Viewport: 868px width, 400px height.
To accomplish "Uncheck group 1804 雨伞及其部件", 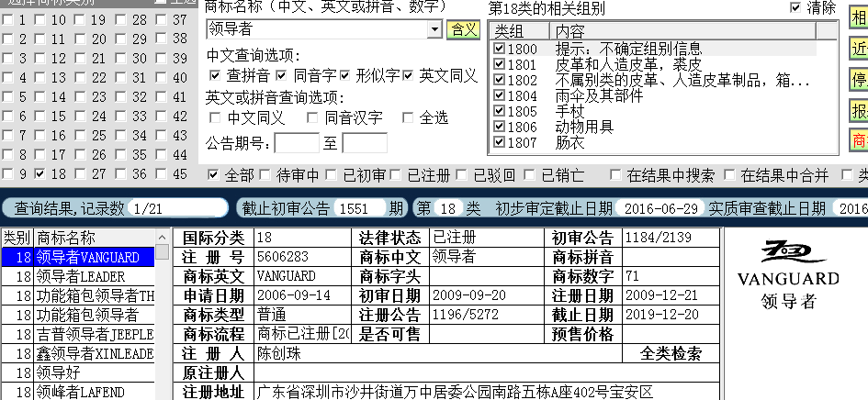I will [500, 95].
